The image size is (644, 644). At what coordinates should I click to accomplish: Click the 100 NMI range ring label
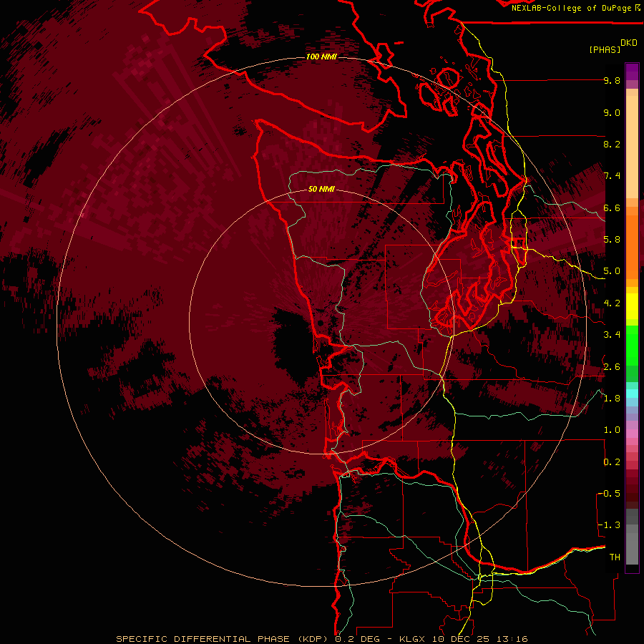click(x=321, y=57)
